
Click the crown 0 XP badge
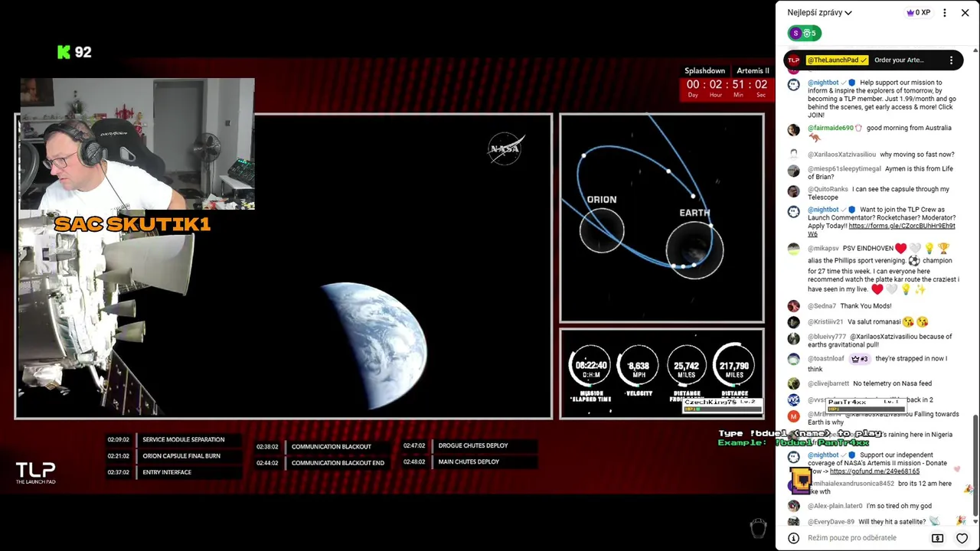click(x=918, y=13)
